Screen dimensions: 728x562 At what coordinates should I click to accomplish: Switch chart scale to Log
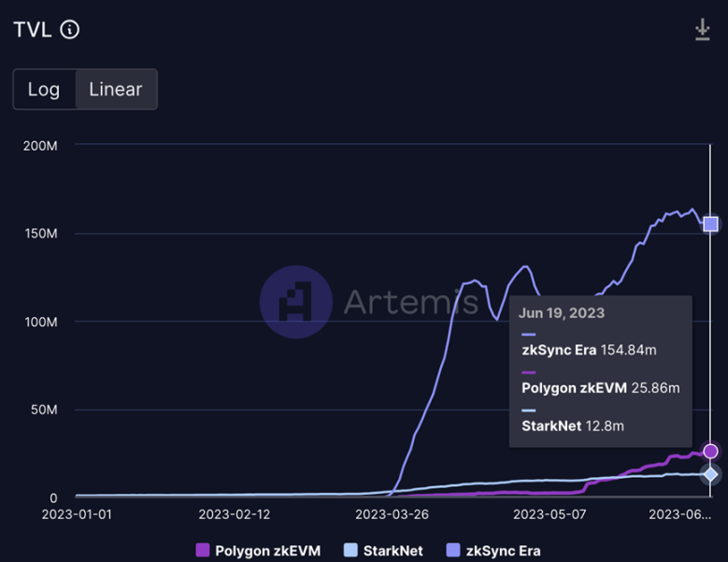point(44,90)
